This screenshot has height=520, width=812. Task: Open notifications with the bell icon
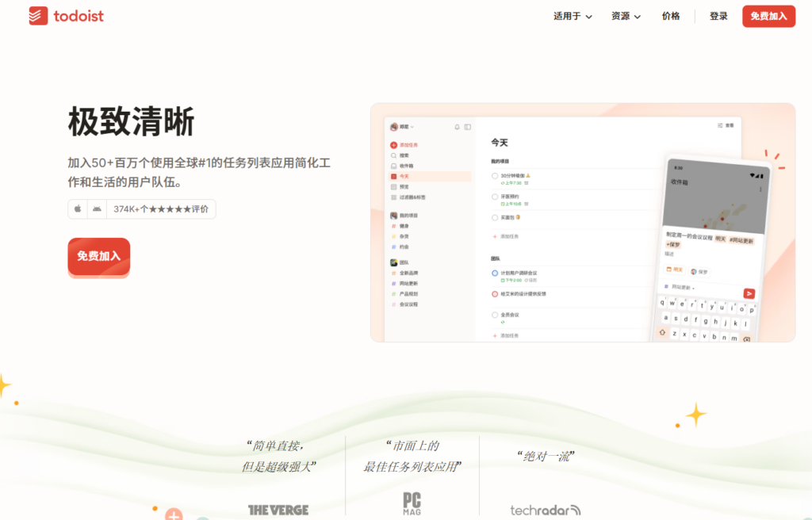pyautogui.click(x=457, y=127)
